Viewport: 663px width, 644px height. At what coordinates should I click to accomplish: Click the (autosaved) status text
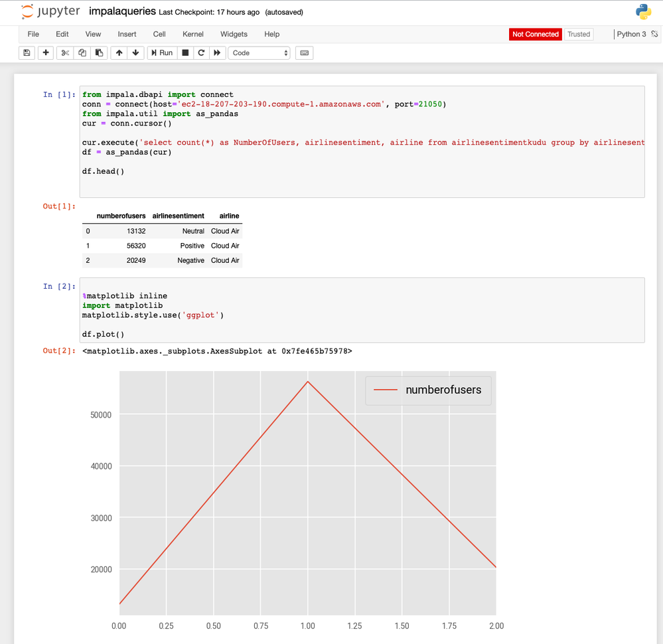coord(284,12)
